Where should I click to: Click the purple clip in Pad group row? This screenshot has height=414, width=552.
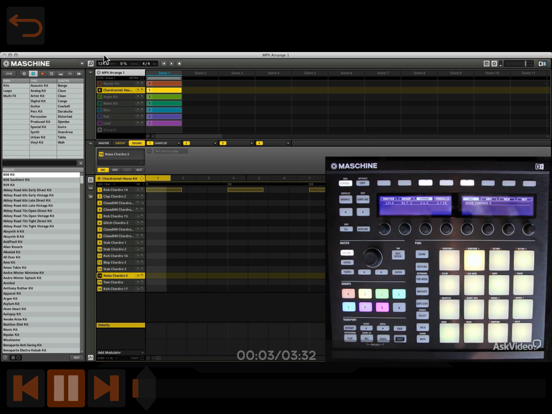164,117
